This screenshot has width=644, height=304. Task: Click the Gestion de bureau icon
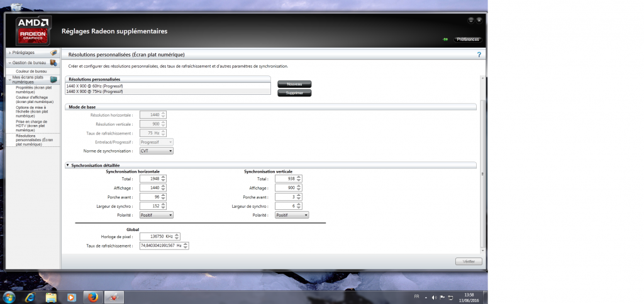pos(53,63)
